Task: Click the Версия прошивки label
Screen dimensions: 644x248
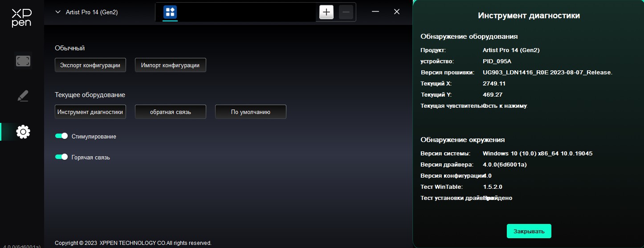Action: pyautogui.click(x=447, y=73)
